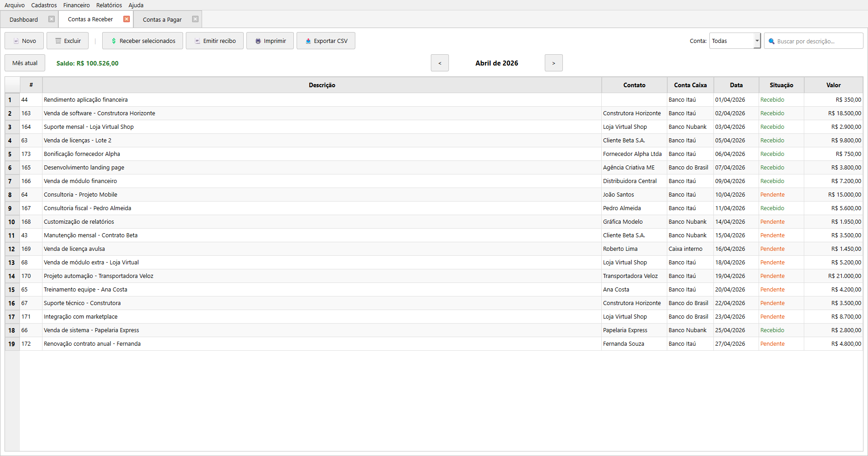Go to the previous month
This screenshot has width=868, height=456.
(439, 63)
